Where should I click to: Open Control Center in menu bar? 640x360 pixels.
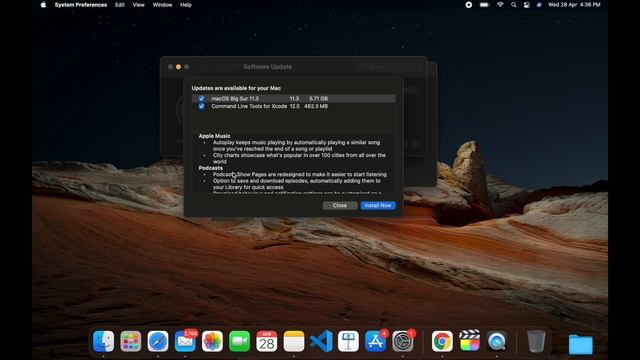(x=527, y=5)
